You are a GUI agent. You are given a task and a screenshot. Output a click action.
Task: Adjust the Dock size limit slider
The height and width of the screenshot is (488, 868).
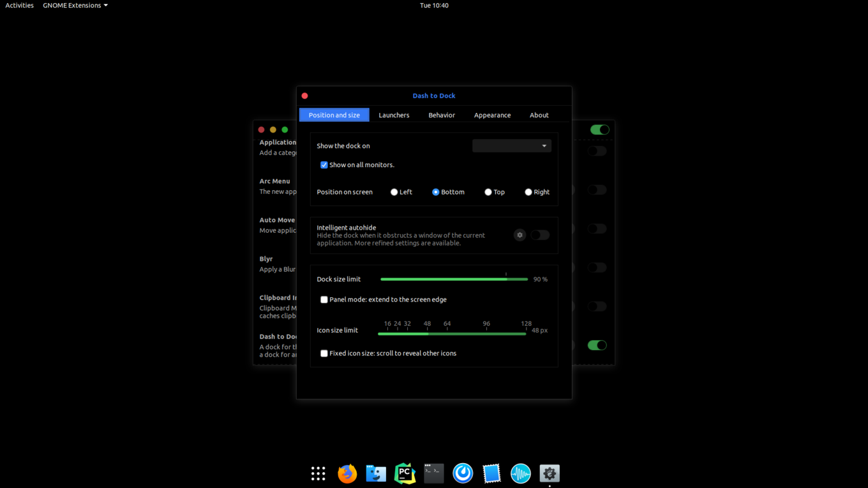click(x=454, y=279)
